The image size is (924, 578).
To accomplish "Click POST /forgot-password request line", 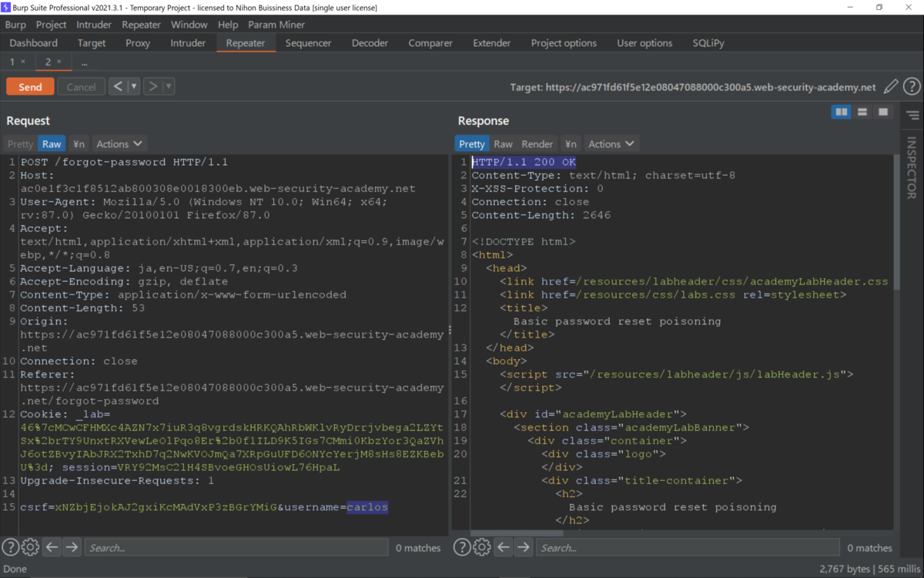I will [124, 162].
